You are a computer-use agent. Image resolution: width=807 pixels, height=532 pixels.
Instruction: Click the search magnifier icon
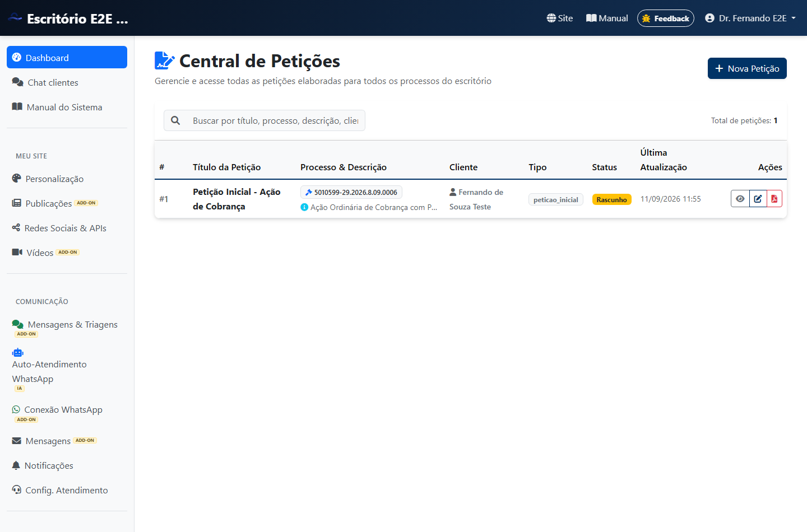[x=175, y=120]
